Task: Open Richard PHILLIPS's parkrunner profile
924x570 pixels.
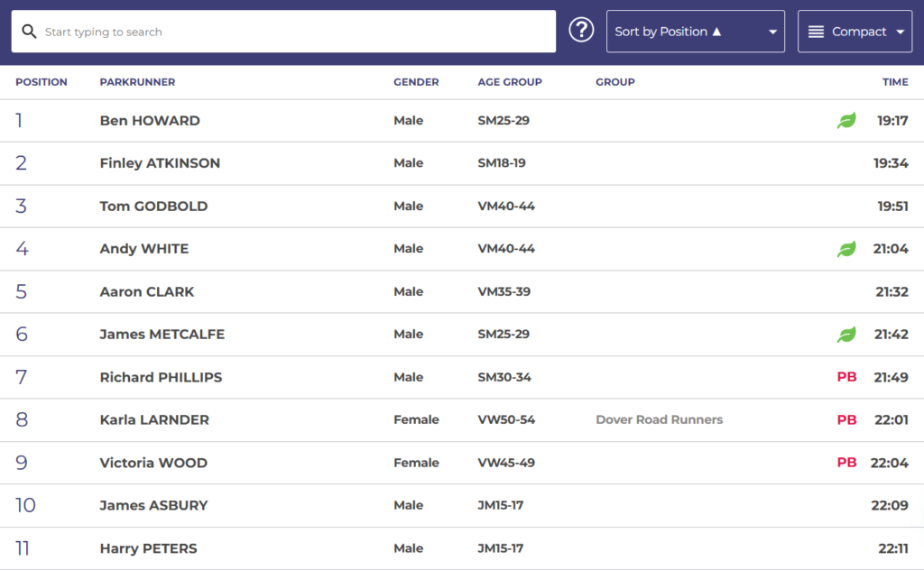Action: (161, 377)
